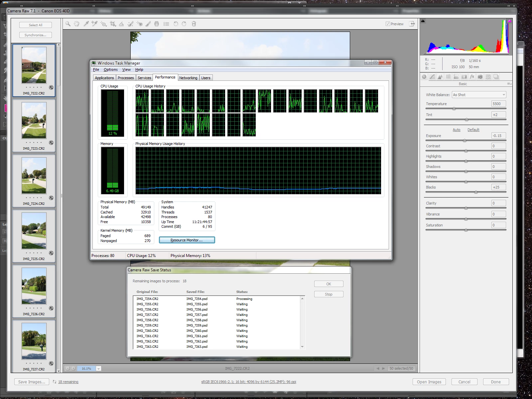Open the Basic panel tab icon
The height and width of the screenshot is (399, 532).
click(x=424, y=77)
